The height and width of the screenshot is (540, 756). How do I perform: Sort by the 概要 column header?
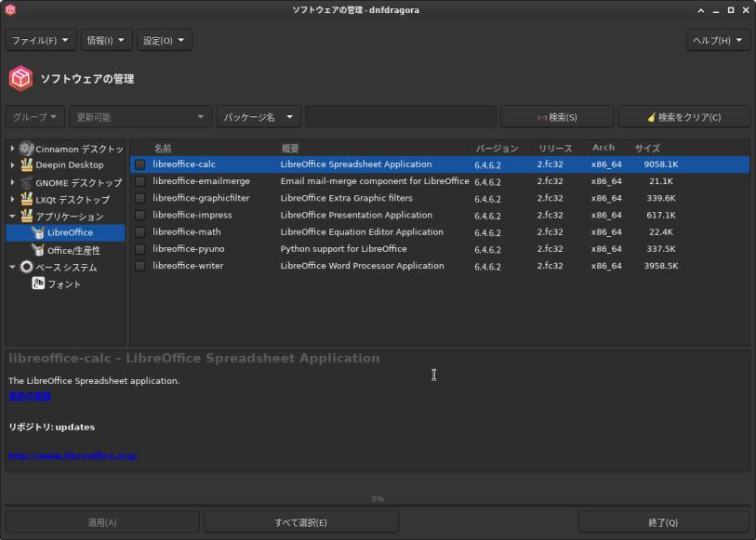290,149
